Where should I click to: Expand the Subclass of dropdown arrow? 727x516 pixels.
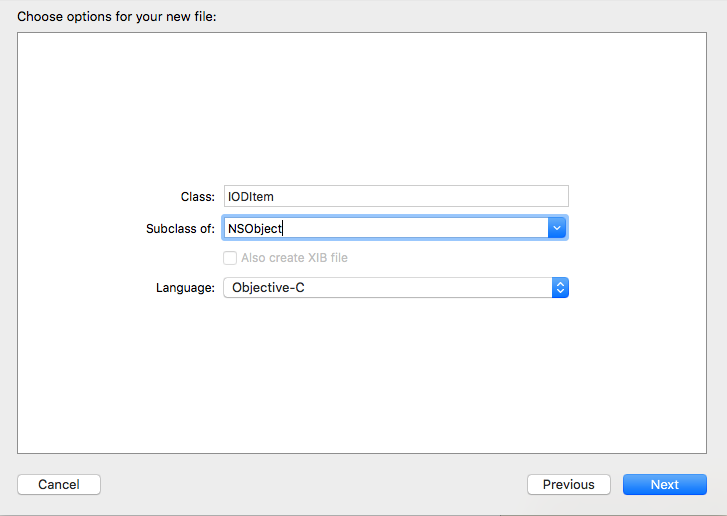(558, 228)
